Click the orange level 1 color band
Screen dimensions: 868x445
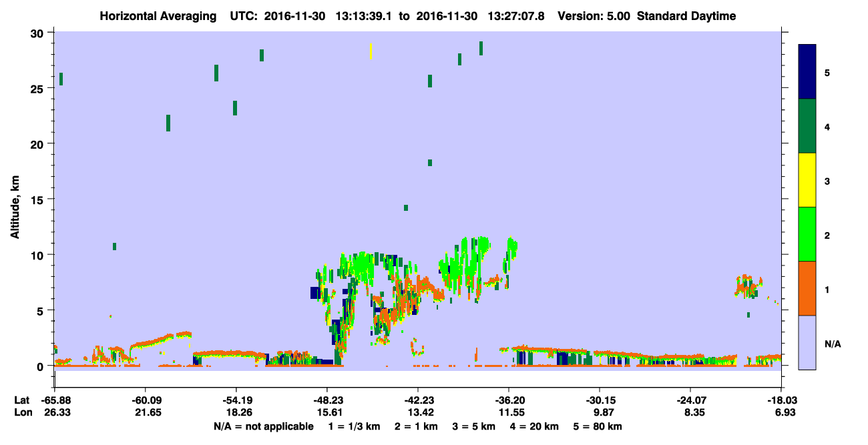coord(807,288)
